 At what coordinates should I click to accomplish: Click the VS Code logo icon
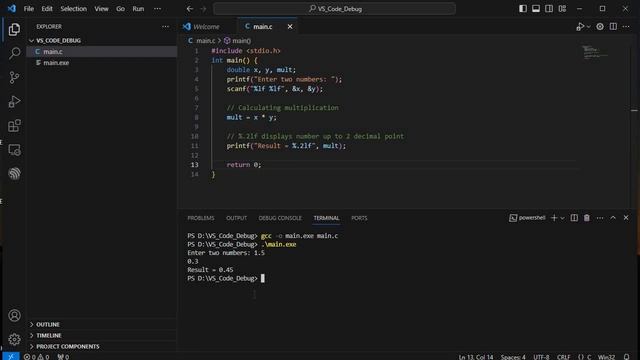[11, 9]
